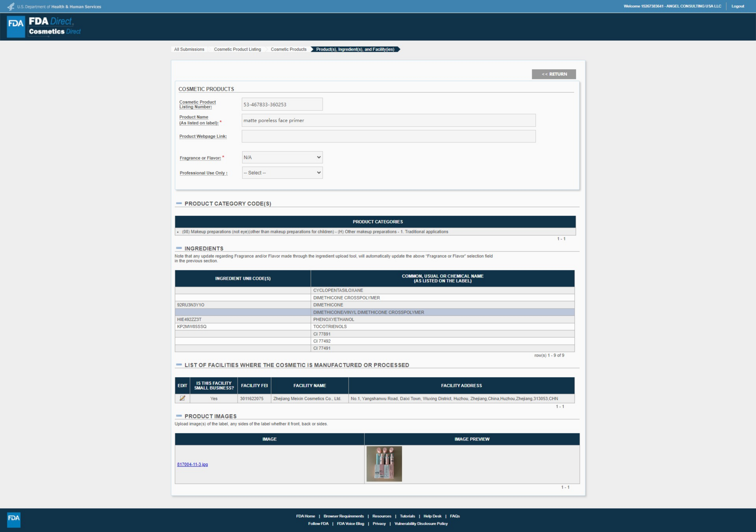Collapse the Product Category Code(s) section
This screenshot has width=756, height=532.
click(x=179, y=203)
